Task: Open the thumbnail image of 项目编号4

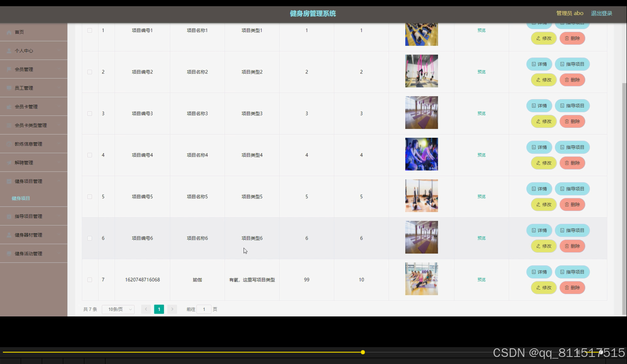Action: [x=421, y=154]
